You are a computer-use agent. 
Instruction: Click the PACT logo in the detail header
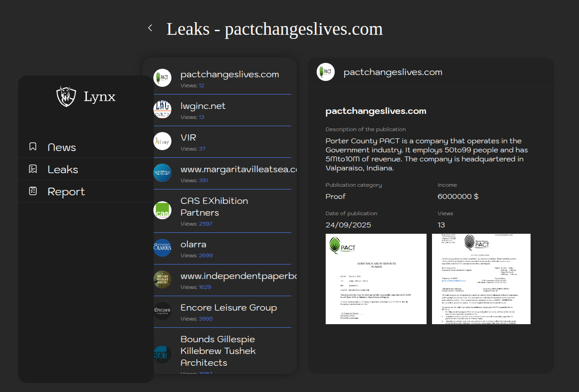(326, 72)
